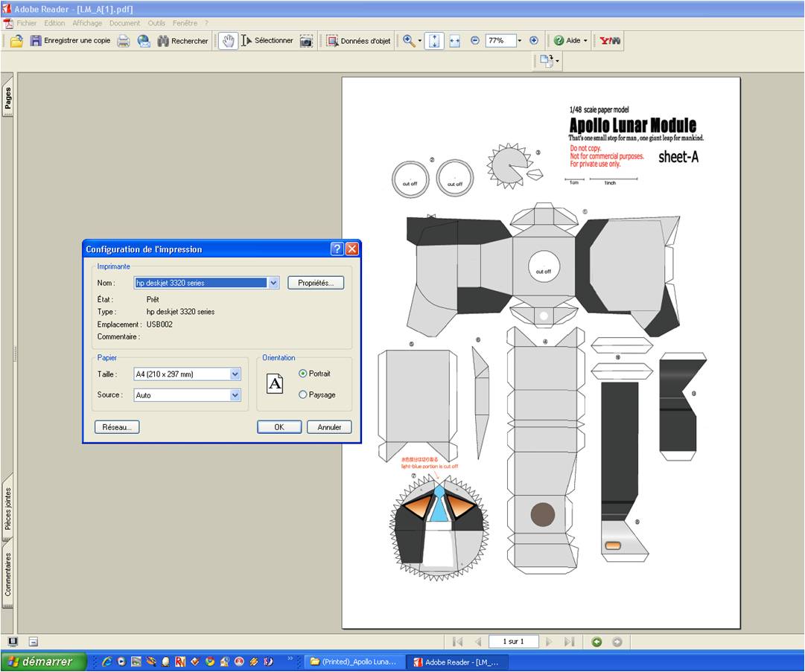Click the Données d'objet tool
The height and width of the screenshot is (672, 805).
[x=358, y=41]
